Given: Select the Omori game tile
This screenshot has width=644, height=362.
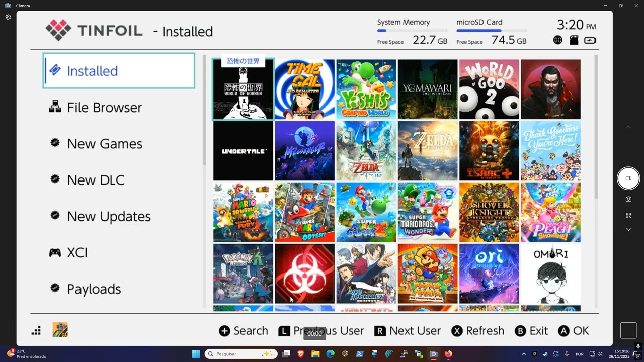Looking at the screenshot, I should 550,274.
